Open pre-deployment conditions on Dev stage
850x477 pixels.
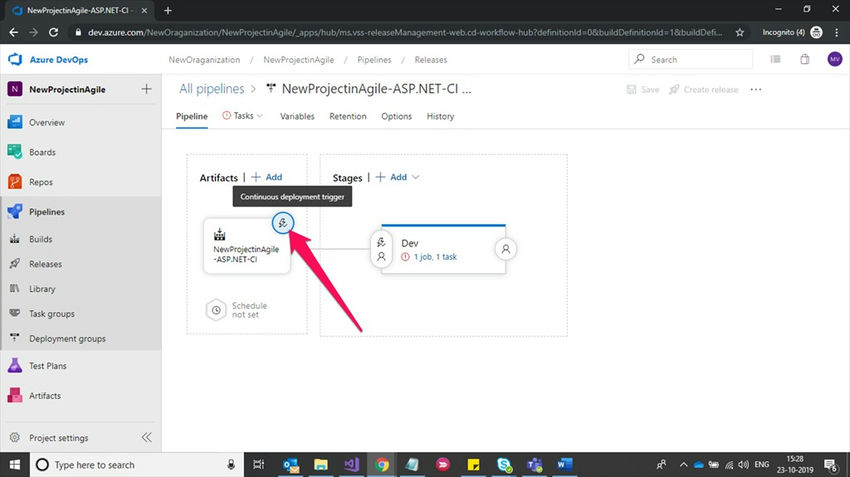(x=381, y=249)
